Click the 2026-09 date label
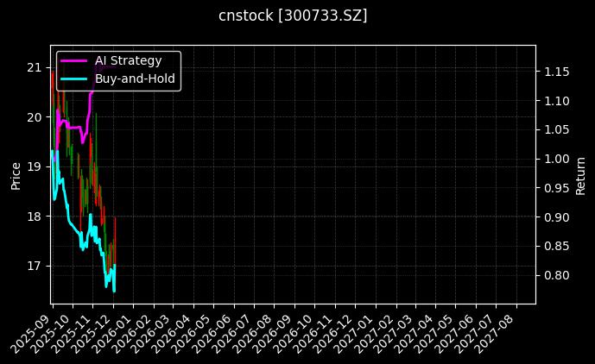 272,335
